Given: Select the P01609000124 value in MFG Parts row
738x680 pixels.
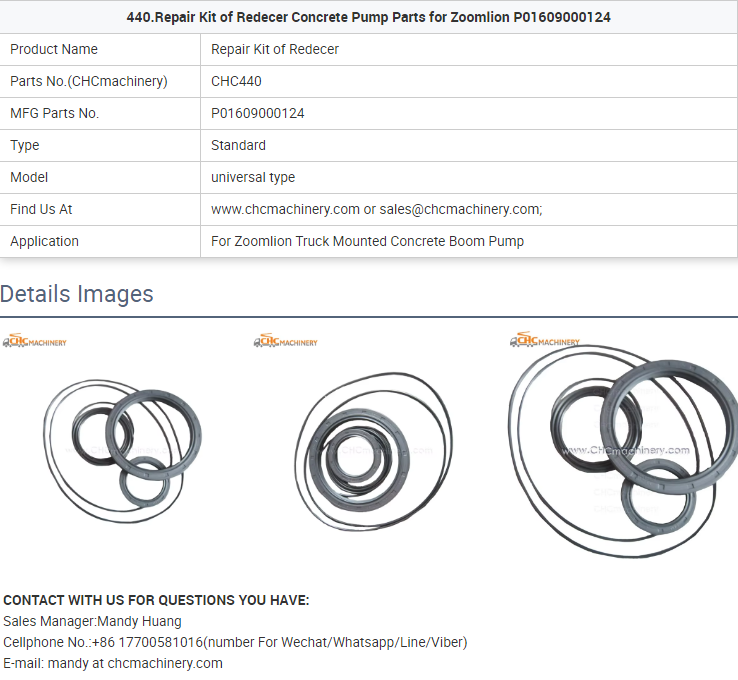Looking at the screenshot, I should [x=258, y=113].
